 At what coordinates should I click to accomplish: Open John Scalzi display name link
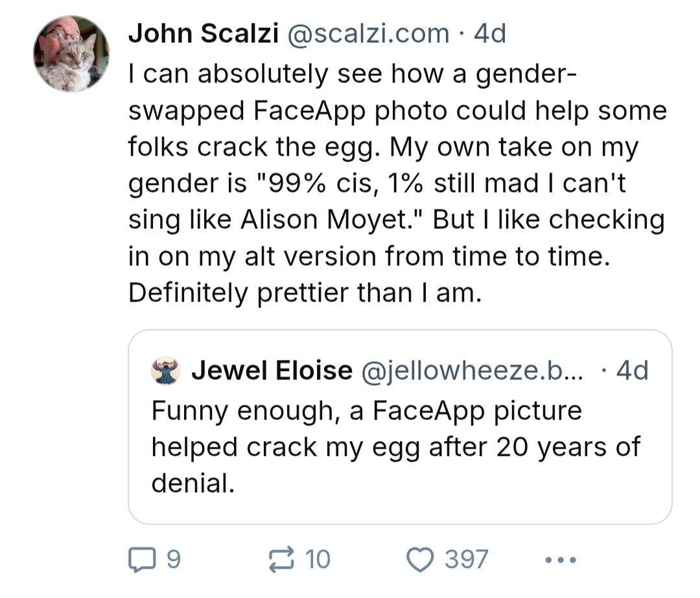204,34
